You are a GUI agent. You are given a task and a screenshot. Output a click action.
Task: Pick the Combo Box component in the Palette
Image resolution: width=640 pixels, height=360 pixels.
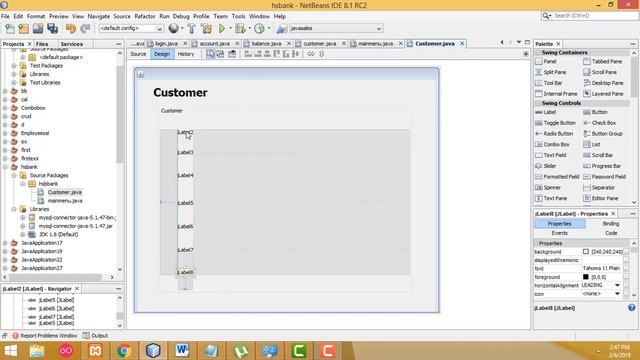pos(552,144)
